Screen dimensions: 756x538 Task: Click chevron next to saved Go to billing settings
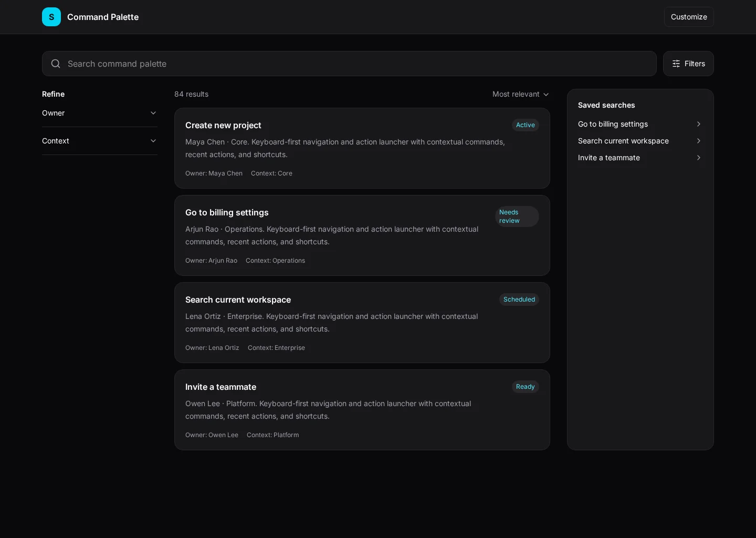[699, 124]
